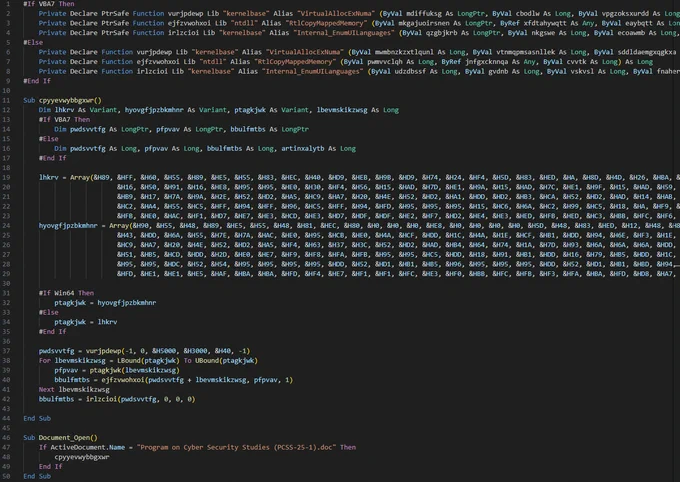This screenshot has width=680, height=482.
Task: Click "VirtualAllocExNuma" alias on line 2
Action: [x=336, y=13]
